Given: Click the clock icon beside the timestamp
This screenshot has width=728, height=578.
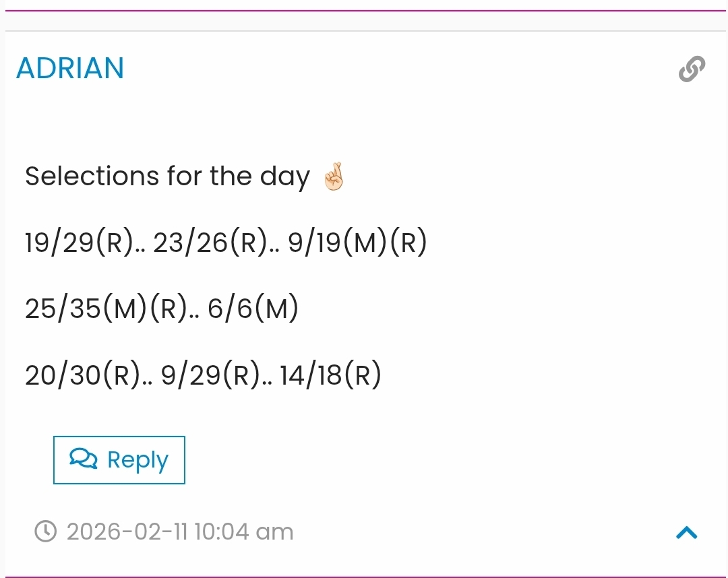Looking at the screenshot, I should tap(45, 532).
